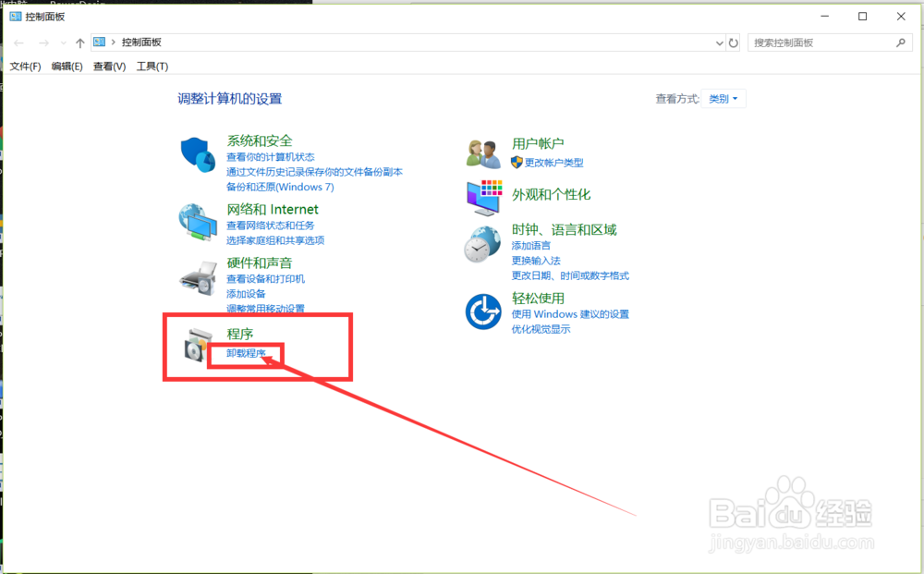The height and width of the screenshot is (574, 924).
Task: Click 查看设备和打印机 link
Action: click(x=266, y=279)
